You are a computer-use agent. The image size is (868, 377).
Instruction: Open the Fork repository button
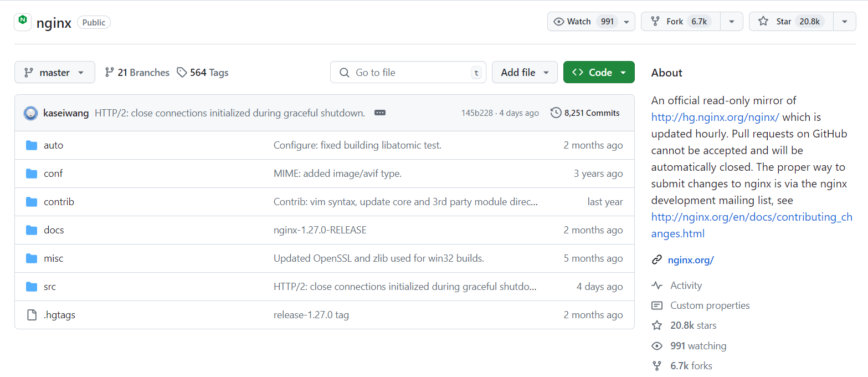pos(681,22)
